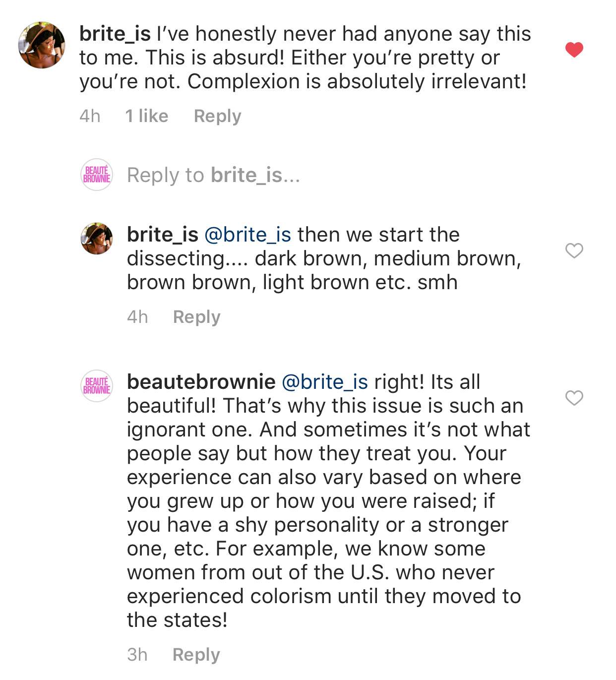The width and height of the screenshot is (616, 680).
Task: Open the brite_is avatar on the second comment
Action: point(97,239)
